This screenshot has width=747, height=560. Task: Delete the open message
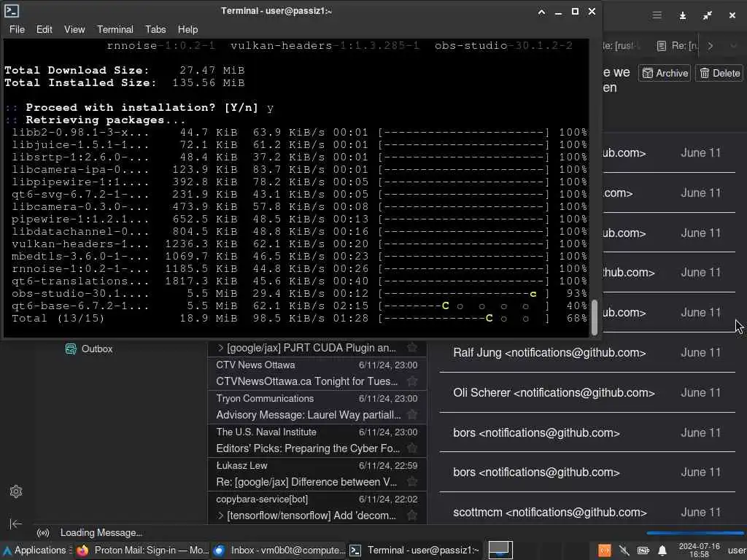(719, 73)
